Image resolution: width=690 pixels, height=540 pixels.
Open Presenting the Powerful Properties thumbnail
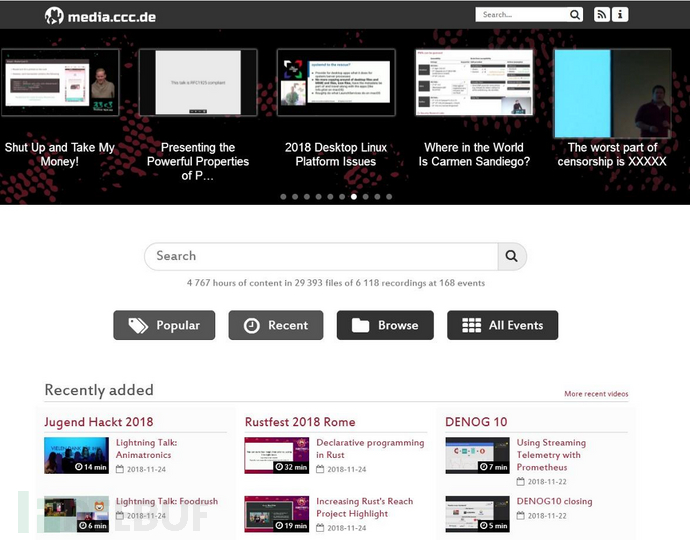(198, 82)
